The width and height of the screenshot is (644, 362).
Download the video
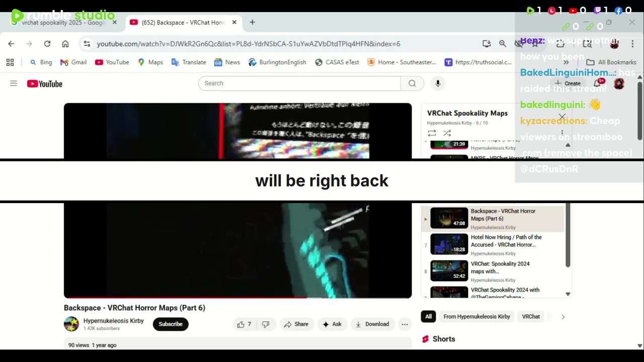[x=372, y=324]
